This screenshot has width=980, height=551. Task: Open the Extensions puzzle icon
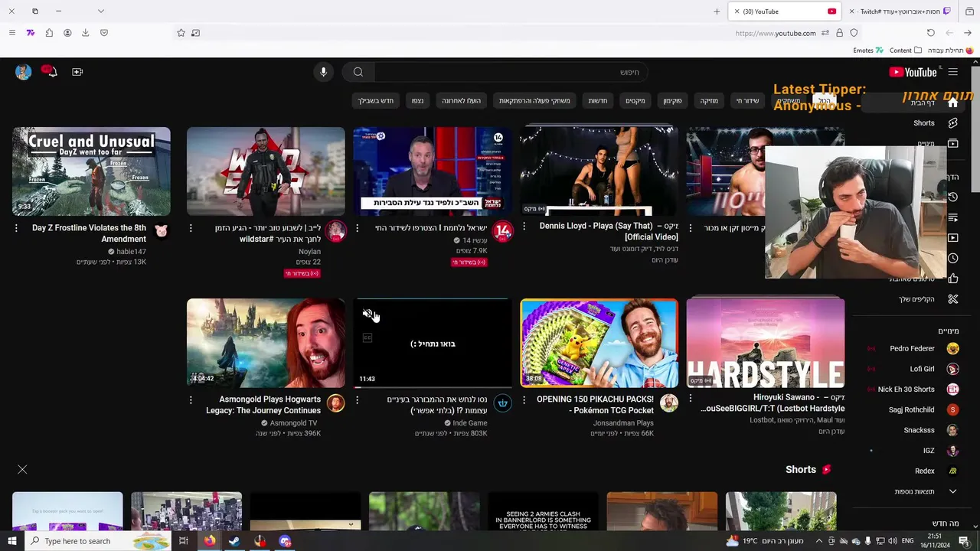tap(49, 33)
